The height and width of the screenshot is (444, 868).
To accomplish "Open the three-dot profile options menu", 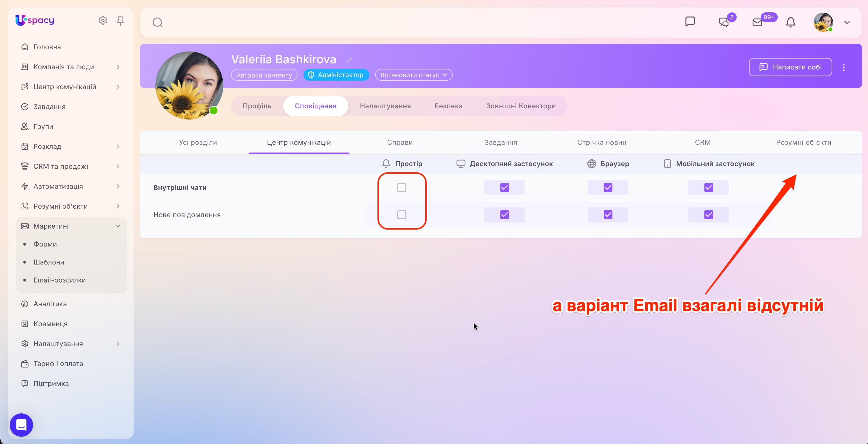I will point(844,68).
